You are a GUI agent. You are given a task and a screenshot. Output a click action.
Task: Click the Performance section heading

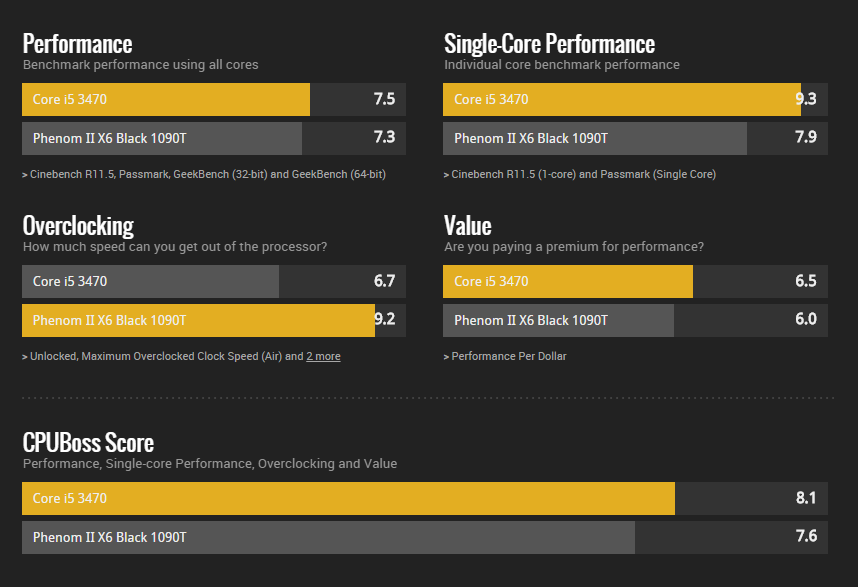coord(78,44)
